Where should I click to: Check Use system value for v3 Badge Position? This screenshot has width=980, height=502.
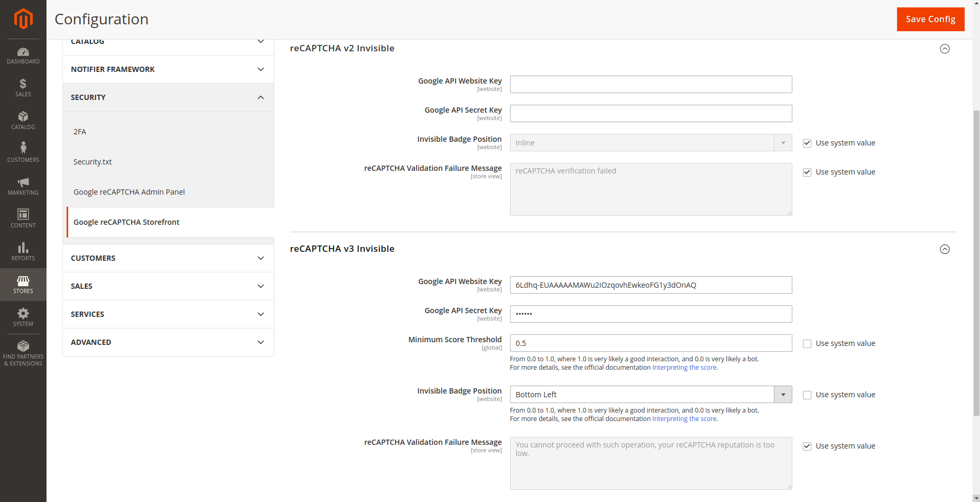(x=807, y=395)
